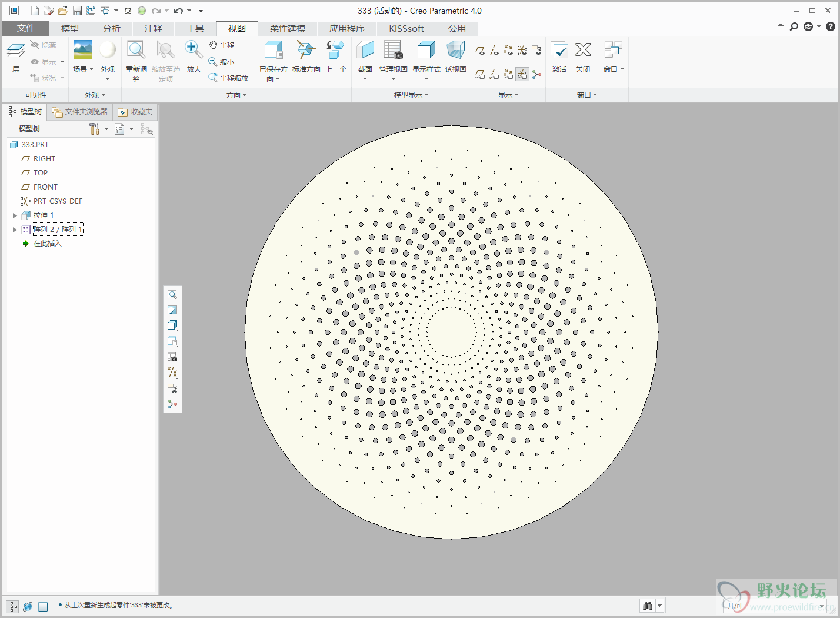Switch to the 分析 ribbon tab

point(112,28)
